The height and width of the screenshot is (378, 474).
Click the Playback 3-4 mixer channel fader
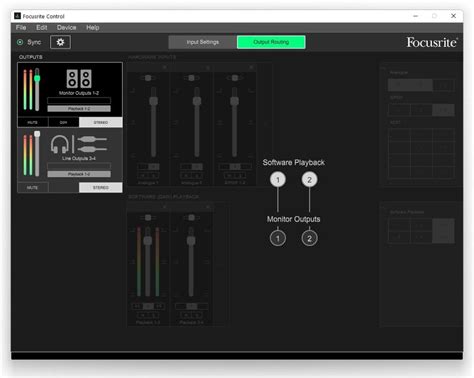(x=191, y=240)
